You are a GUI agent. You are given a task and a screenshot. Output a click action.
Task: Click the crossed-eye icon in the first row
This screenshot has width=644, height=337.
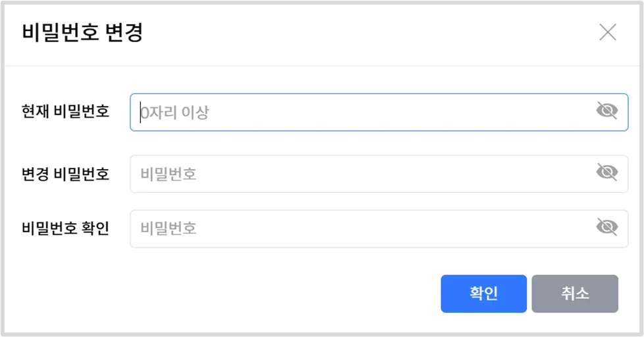pyautogui.click(x=606, y=111)
